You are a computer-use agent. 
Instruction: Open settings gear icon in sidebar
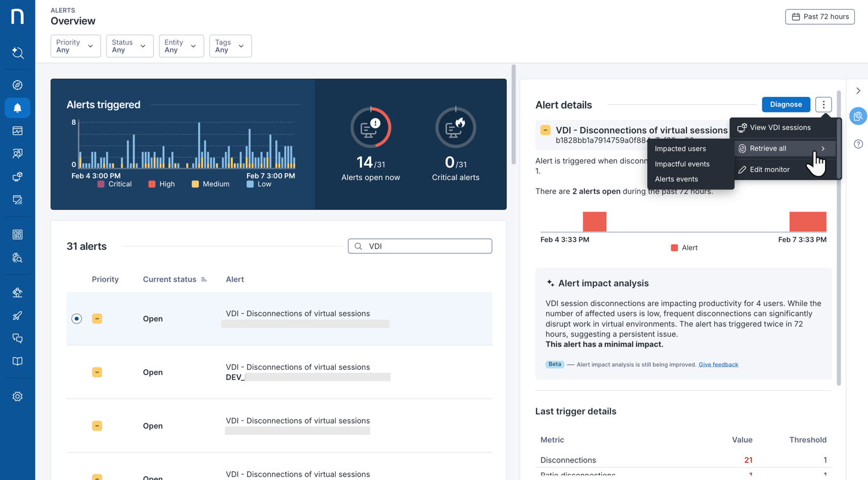pyautogui.click(x=17, y=397)
